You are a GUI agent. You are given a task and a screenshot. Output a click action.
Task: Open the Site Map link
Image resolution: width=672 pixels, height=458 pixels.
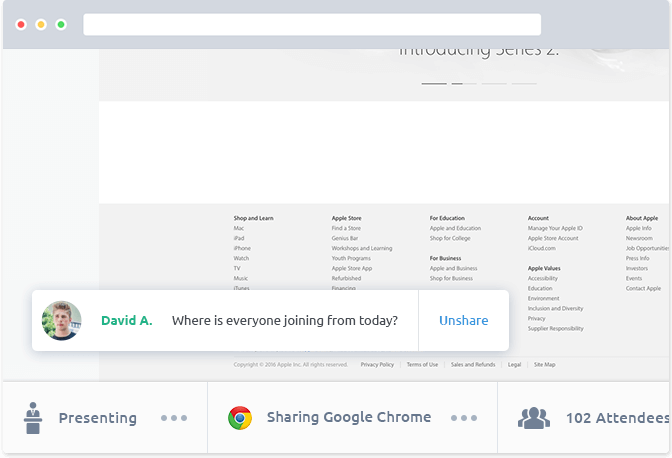pos(544,365)
